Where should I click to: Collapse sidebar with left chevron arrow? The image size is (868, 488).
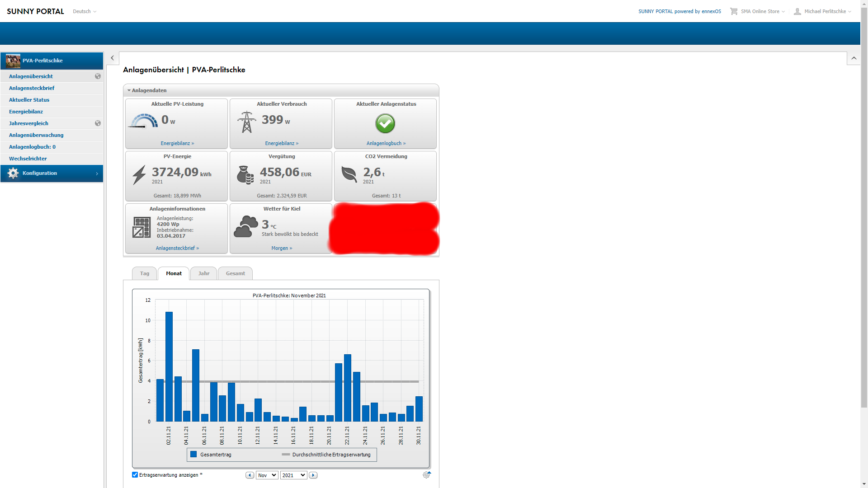(x=113, y=58)
